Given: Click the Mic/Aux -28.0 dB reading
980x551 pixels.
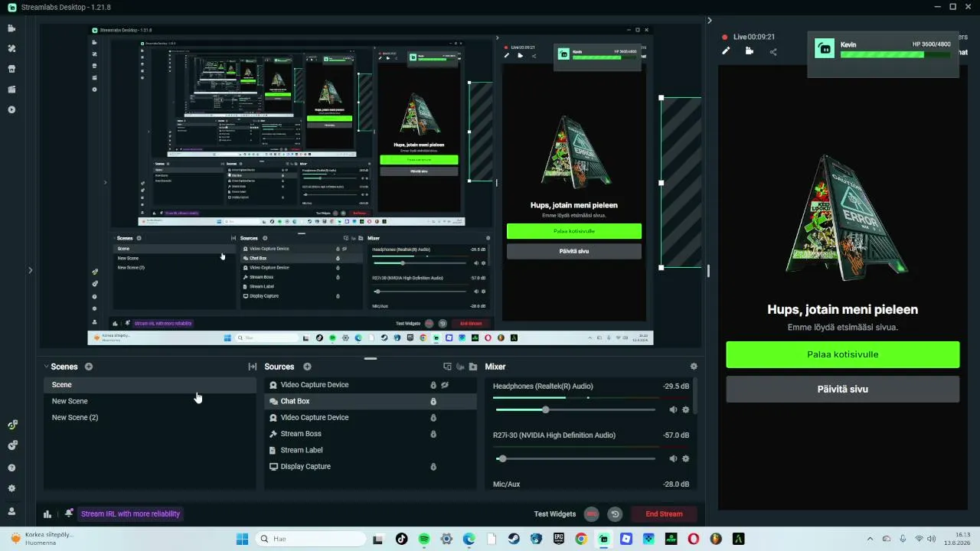Looking at the screenshot, I should 676,484.
